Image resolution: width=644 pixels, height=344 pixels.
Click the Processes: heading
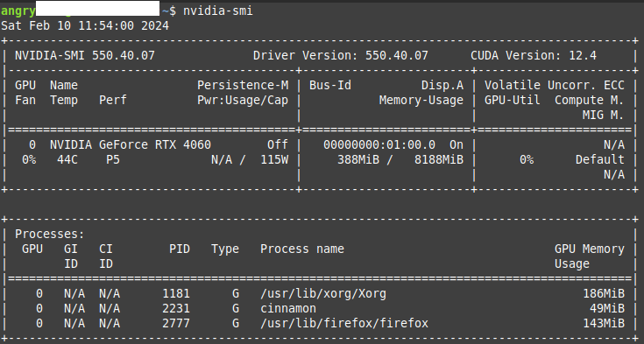tap(50, 234)
